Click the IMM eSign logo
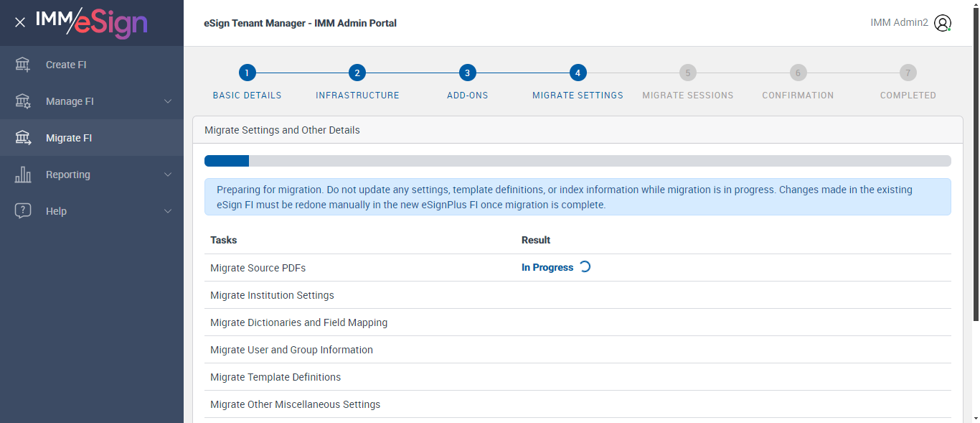The width and height of the screenshot is (980, 423). click(x=91, y=22)
